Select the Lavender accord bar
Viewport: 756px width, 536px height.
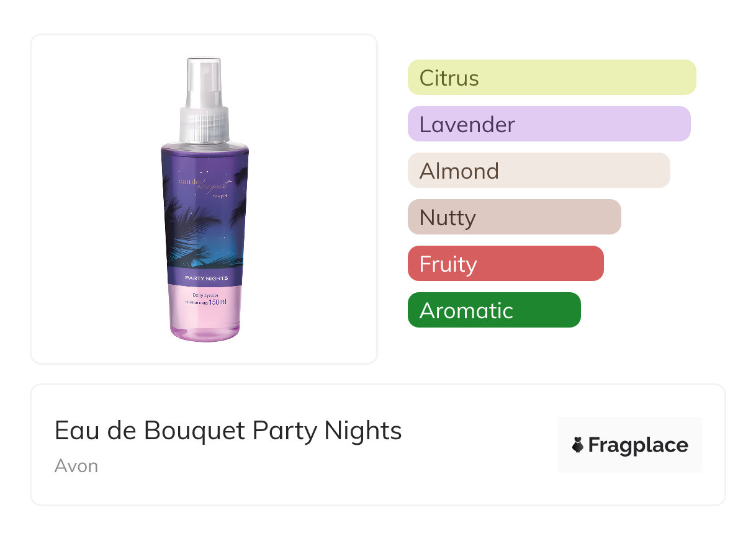(x=549, y=124)
